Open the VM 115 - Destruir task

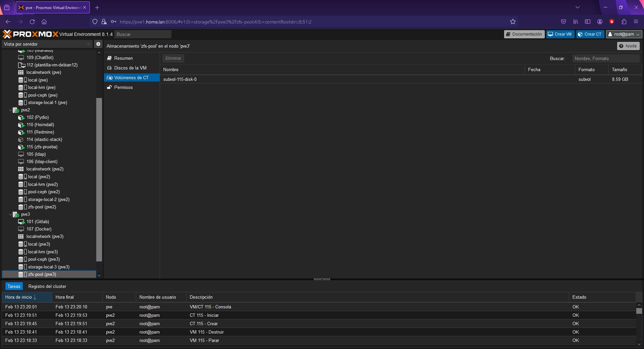point(319,332)
